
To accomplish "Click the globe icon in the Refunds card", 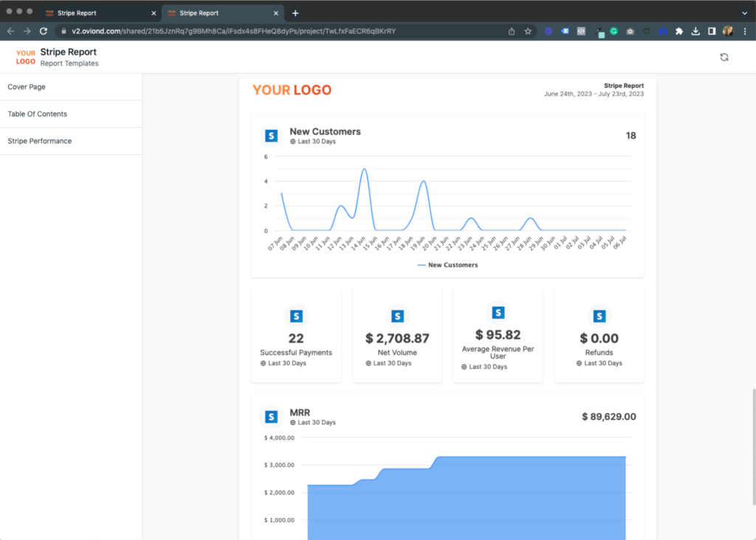I will [x=579, y=363].
